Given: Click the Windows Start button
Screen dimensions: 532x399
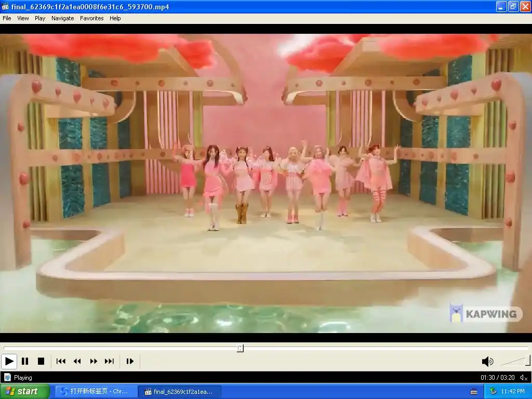Looking at the screenshot, I should (25, 392).
